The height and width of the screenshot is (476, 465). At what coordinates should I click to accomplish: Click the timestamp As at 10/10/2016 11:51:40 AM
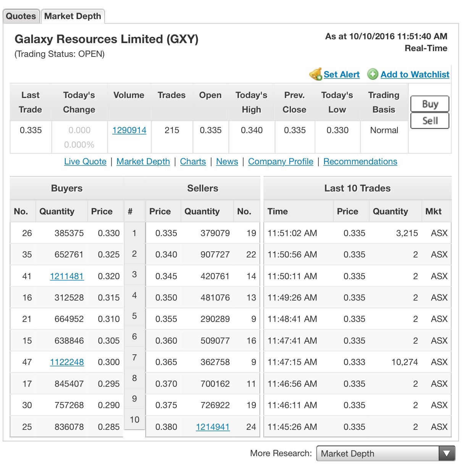(386, 36)
